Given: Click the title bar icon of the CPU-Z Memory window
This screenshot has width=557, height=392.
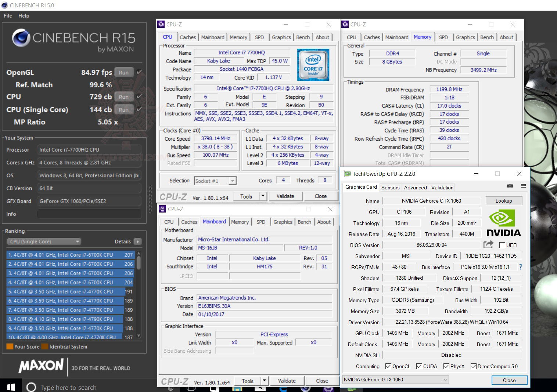Looking at the screenshot, I should coord(345,25).
